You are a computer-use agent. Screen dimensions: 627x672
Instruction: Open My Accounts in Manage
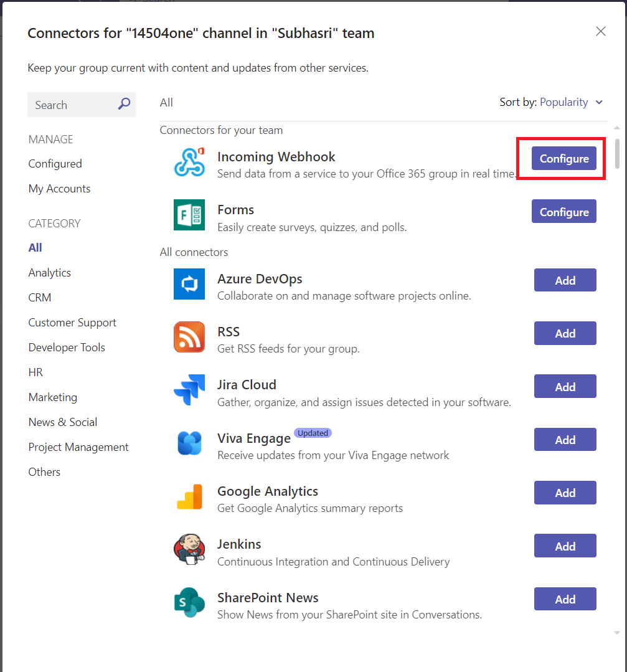(x=59, y=189)
